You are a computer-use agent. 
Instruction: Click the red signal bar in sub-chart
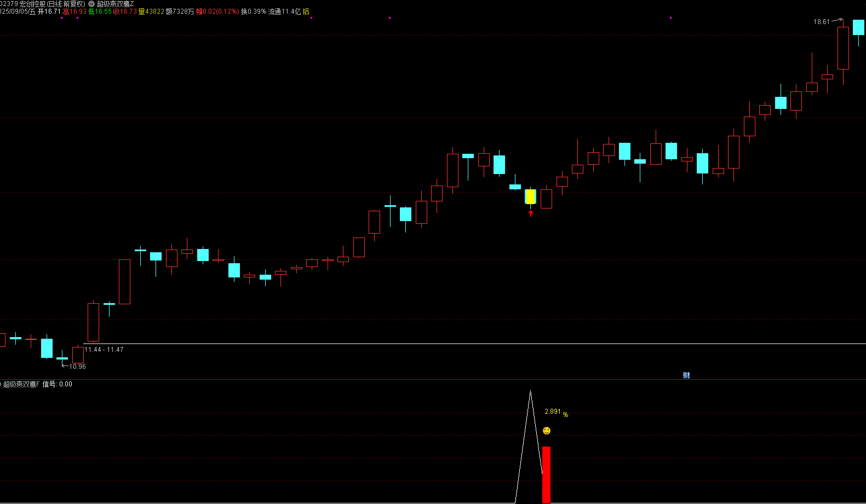coord(546,474)
